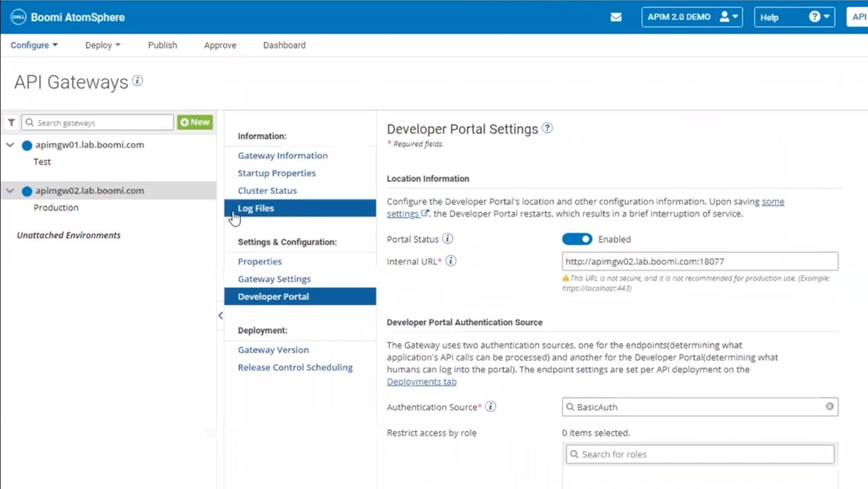Toggle the Portal Status Enabled switch

coord(577,239)
